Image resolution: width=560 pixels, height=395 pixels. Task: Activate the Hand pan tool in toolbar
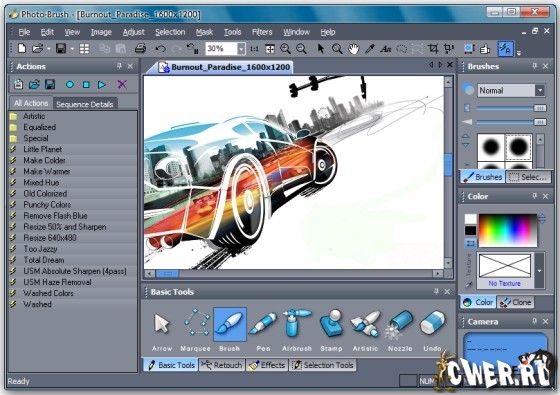click(354, 49)
